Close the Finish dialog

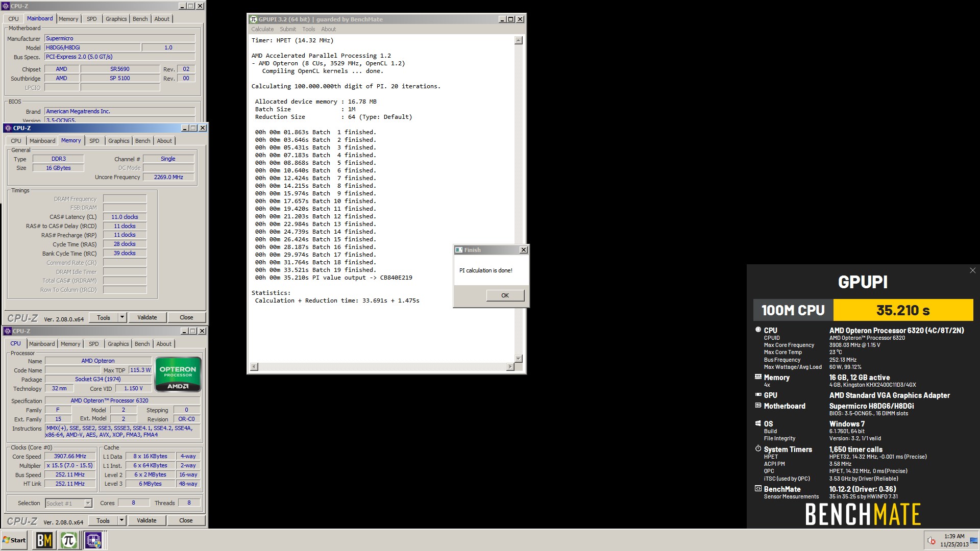click(x=523, y=250)
